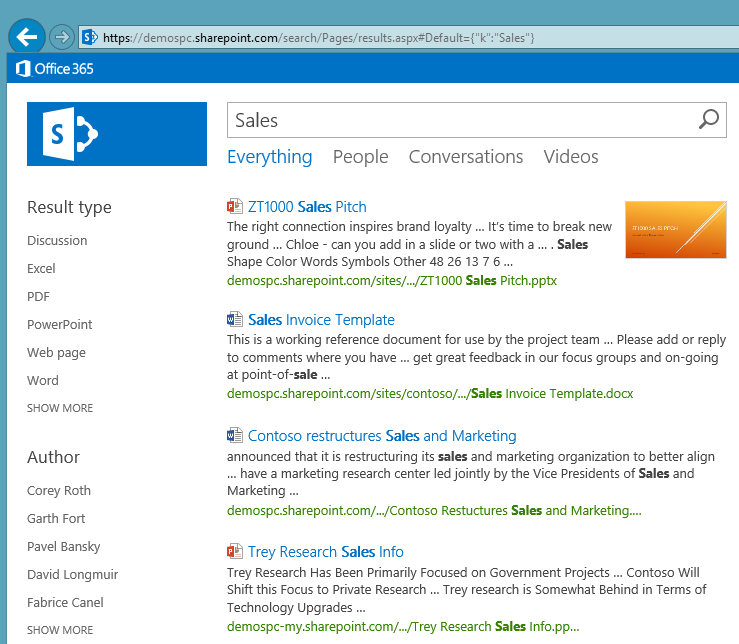The width and height of the screenshot is (739, 644).
Task: Expand Result type with SHOW MORE
Action: (x=60, y=408)
